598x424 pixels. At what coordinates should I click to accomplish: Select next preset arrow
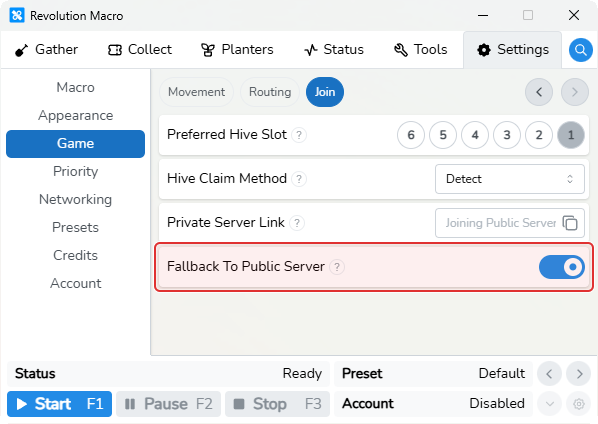click(x=579, y=374)
